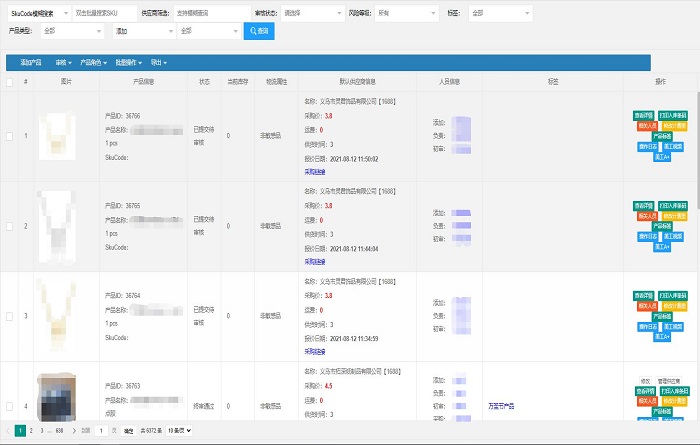700x445 pixels.
Task: Open the 批量操作 menu in blue toolbar
Action: point(129,63)
